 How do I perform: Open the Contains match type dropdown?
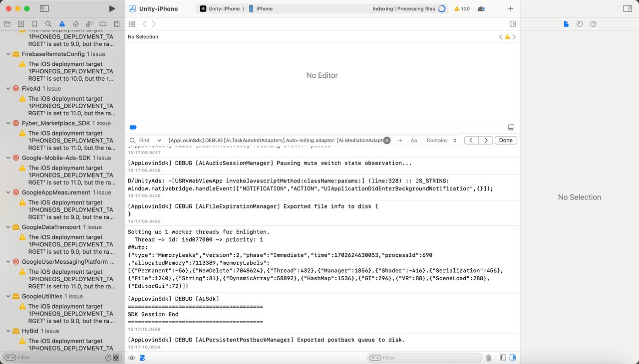click(x=441, y=141)
